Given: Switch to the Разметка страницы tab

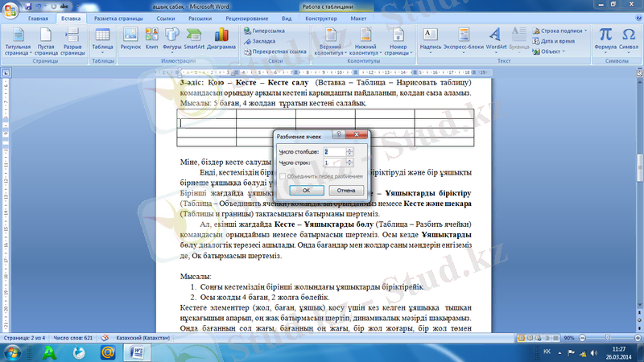Looking at the screenshot, I should click(120, 17).
